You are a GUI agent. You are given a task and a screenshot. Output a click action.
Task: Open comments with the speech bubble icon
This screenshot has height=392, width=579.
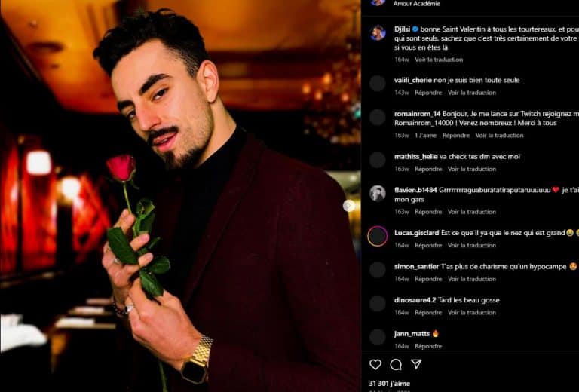pos(396,365)
